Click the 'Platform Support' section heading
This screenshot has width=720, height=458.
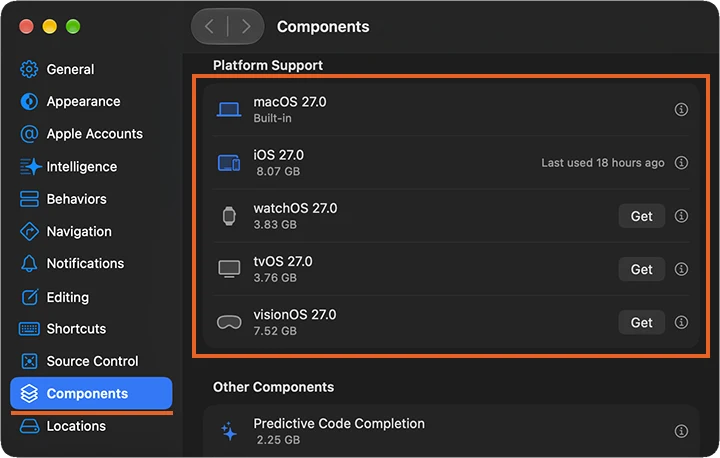268,65
